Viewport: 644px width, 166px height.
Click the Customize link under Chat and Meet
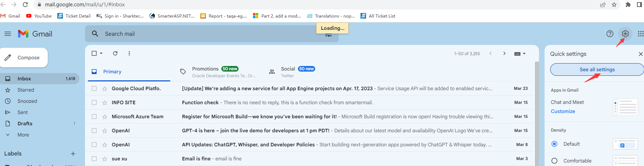point(563,111)
